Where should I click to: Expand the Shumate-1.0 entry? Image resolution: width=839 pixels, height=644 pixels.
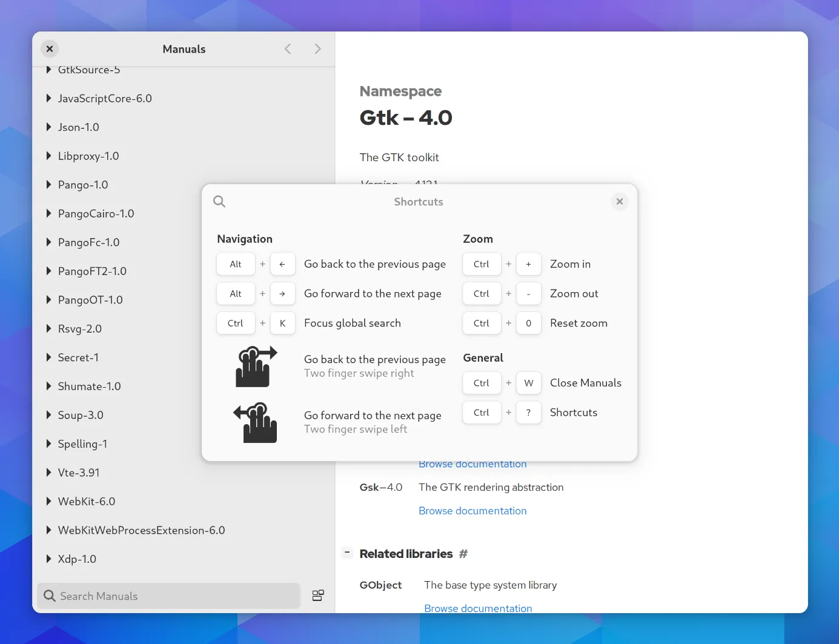(49, 387)
